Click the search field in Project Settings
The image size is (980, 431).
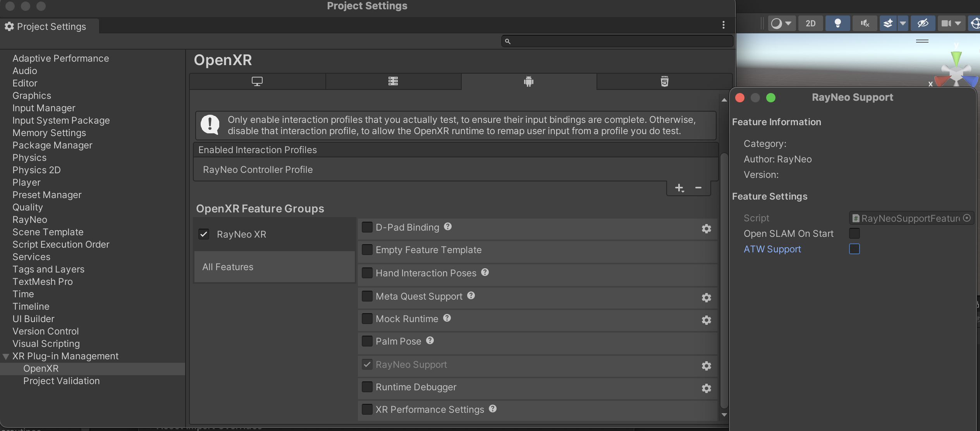[617, 41]
